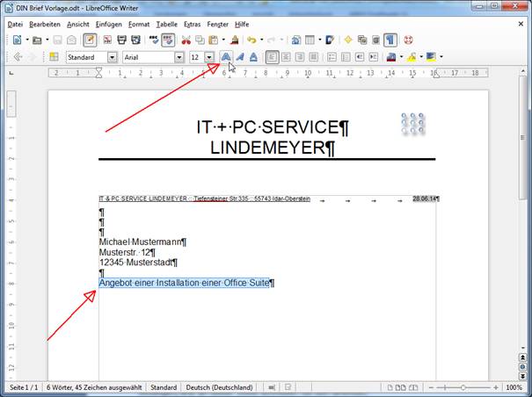Viewport: 532px width, 397px height.
Task: Click the Insert Table icon
Action: click(x=310, y=40)
